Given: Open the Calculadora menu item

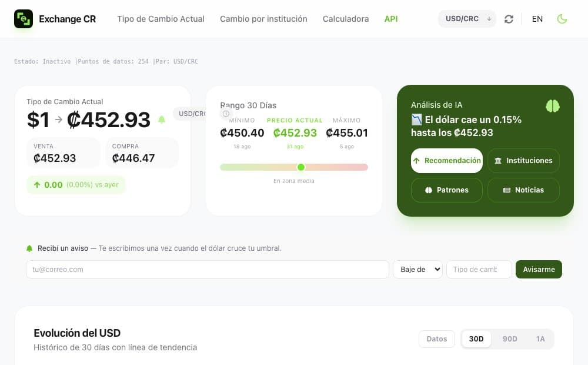Looking at the screenshot, I should click(x=346, y=19).
